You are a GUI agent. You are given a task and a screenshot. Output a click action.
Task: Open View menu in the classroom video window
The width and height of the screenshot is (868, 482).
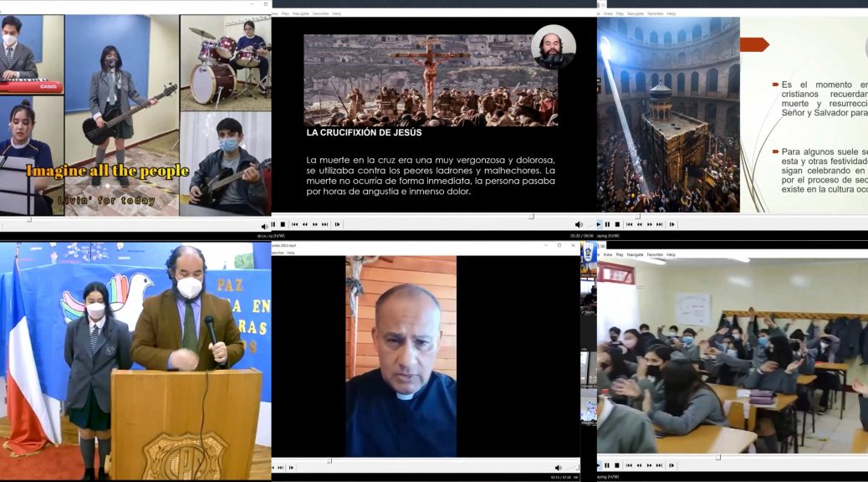coord(606,254)
